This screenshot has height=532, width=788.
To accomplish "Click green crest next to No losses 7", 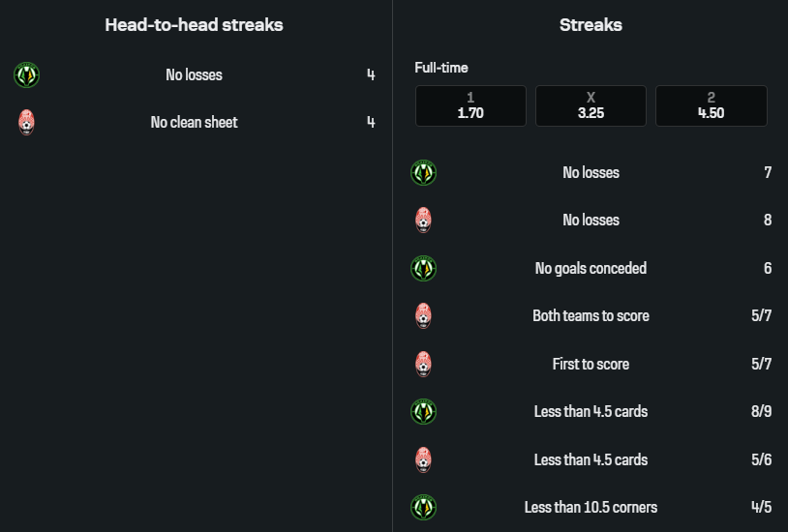I will [x=423, y=173].
